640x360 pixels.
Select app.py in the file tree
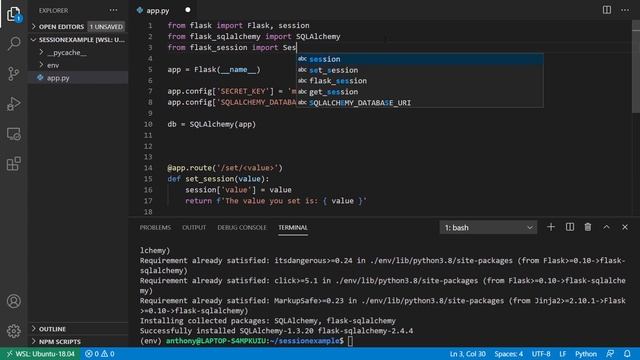coord(78,78)
